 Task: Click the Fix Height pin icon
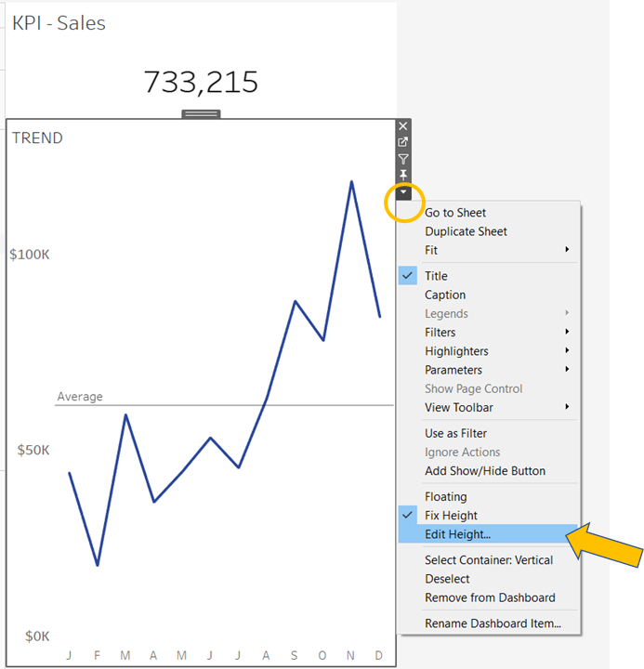tap(403, 175)
